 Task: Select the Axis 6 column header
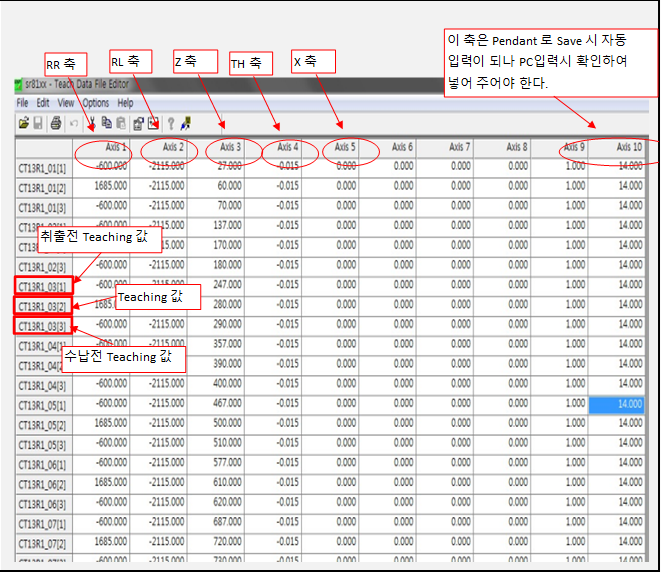388,147
